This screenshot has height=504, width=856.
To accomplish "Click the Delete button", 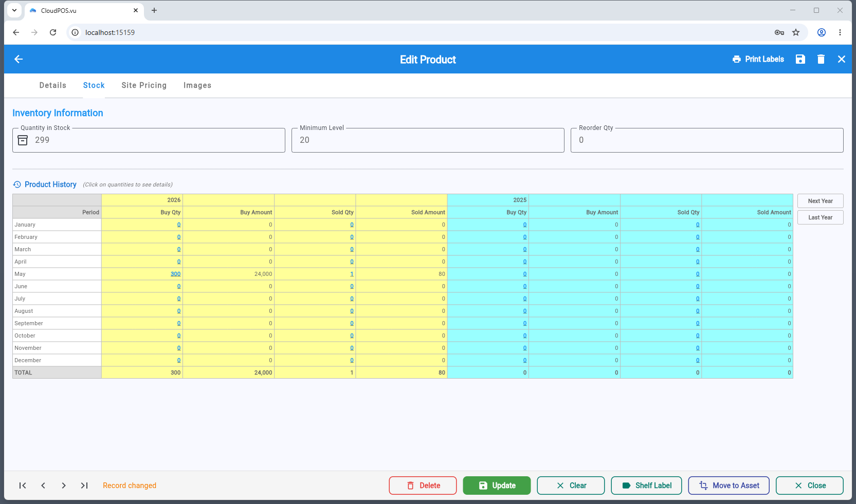I will click(423, 486).
